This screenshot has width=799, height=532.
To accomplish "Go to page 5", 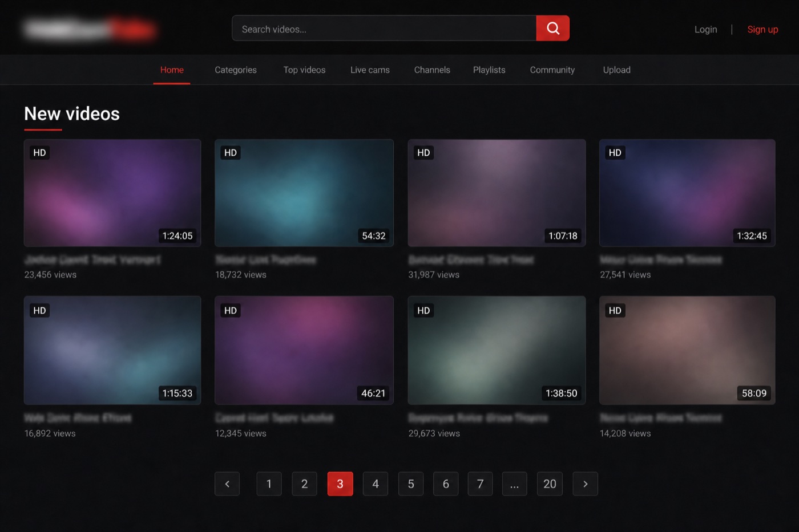I will [x=411, y=484].
